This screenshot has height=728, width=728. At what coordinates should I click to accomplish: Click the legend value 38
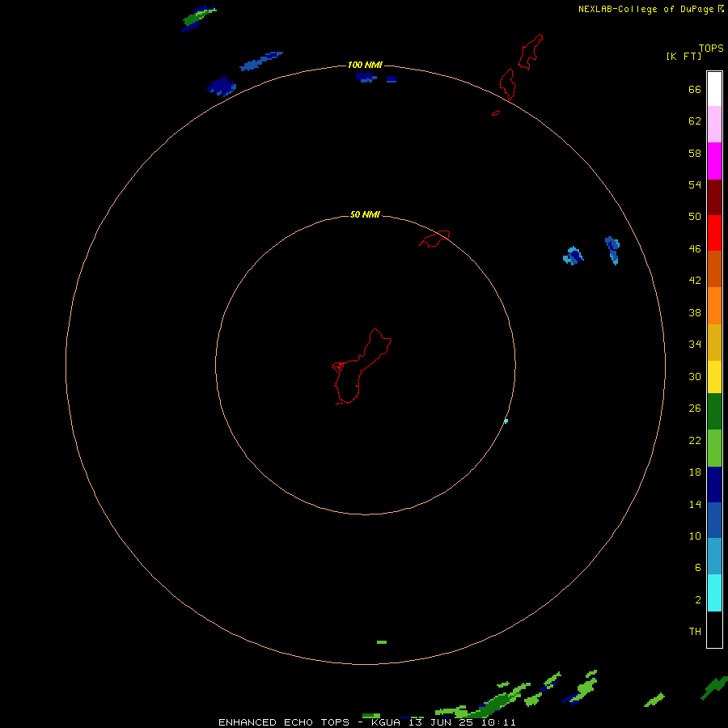tap(695, 312)
